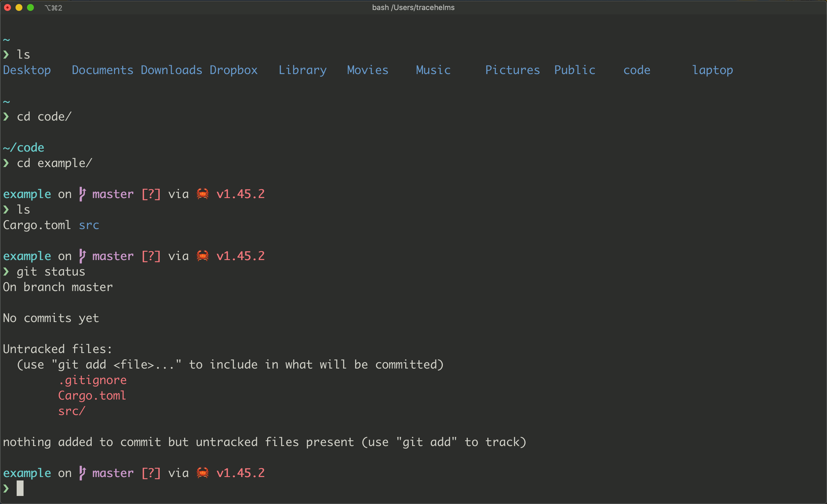This screenshot has width=827, height=504.
Task: Click the red close window button
Action: (x=7, y=7)
